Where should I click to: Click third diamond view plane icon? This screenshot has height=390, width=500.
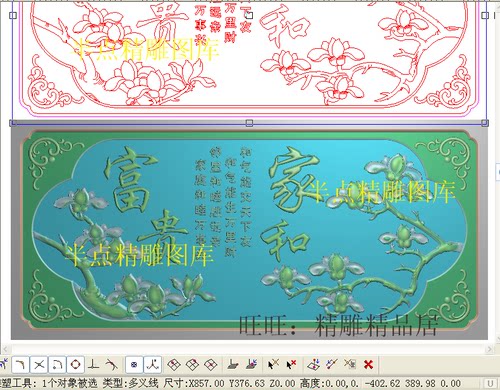coord(211,365)
